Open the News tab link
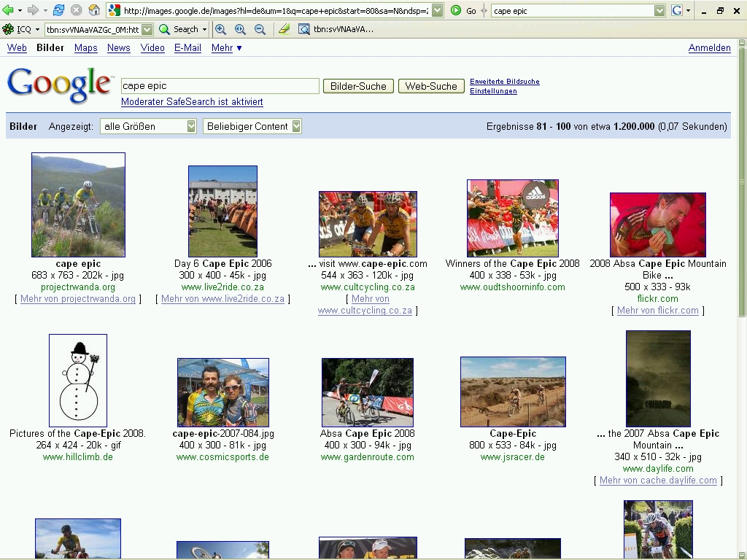Image resolution: width=747 pixels, height=560 pixels. (118, 48)
